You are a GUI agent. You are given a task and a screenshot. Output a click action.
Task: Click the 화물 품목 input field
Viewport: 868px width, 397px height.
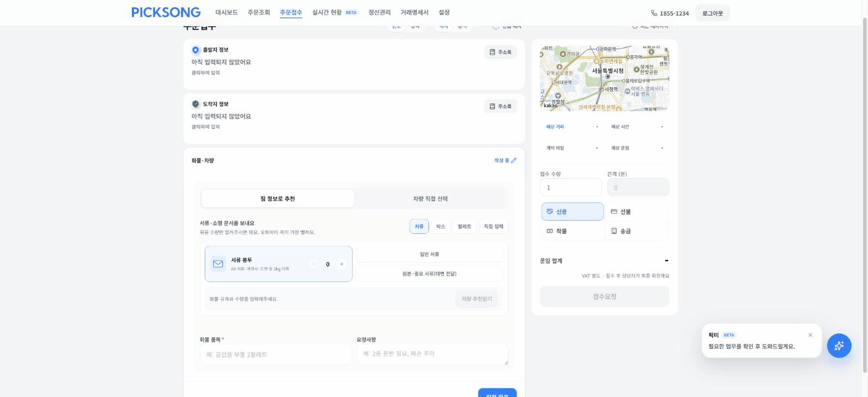[276, 354]
